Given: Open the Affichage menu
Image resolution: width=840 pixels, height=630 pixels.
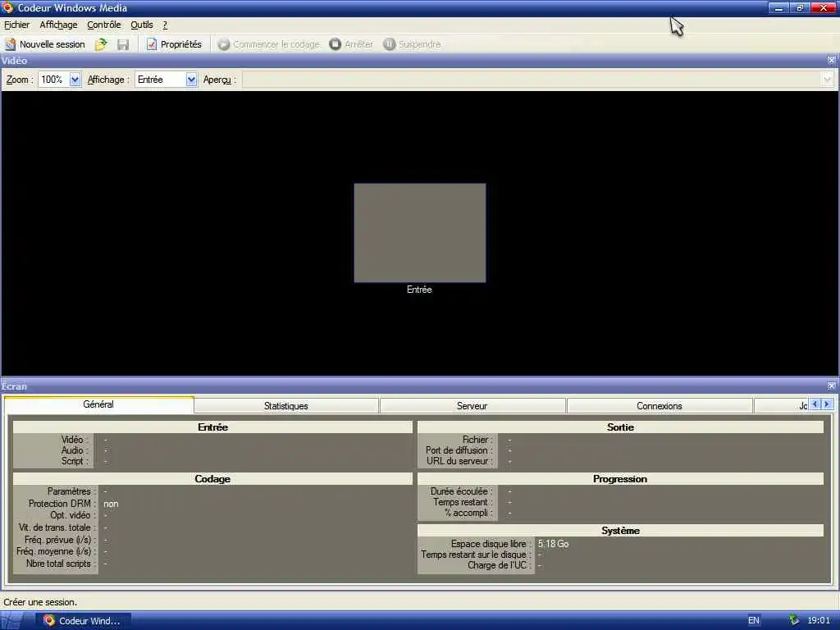Looking at the screenshot, I should coord(58,25).
